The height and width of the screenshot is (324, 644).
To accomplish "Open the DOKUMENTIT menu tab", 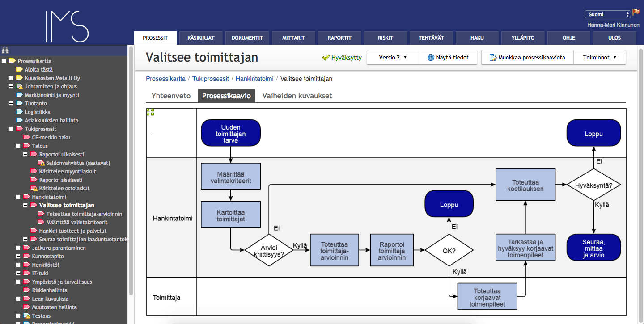I will (x=247, y=38).
